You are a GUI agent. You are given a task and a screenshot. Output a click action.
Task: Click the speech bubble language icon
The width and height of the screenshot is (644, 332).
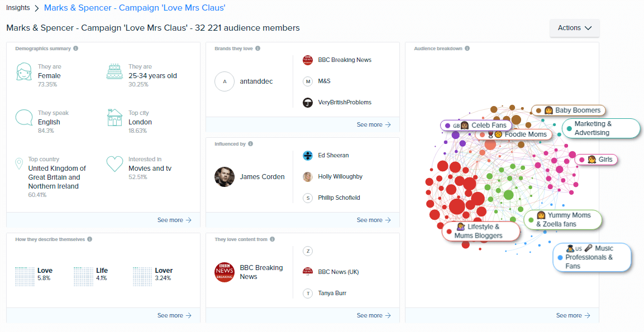coord(24,117)
